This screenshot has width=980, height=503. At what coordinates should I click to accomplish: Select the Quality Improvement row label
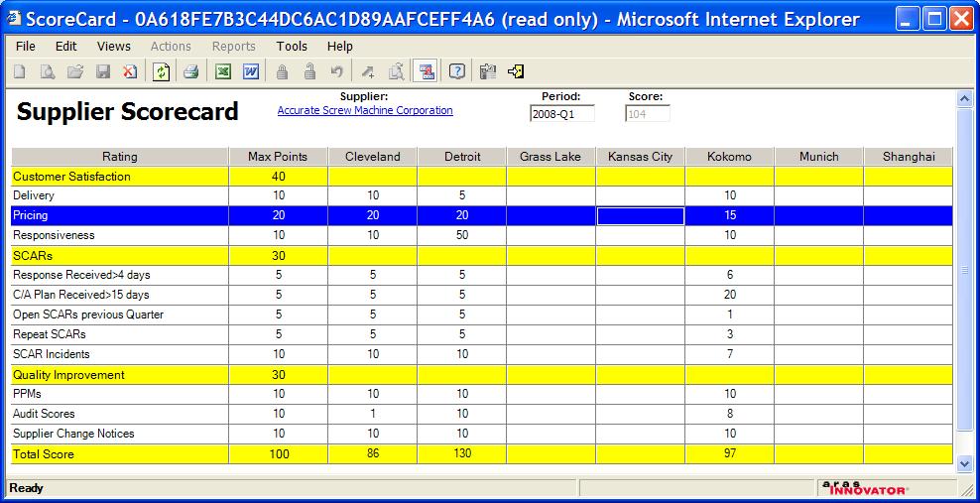[68, 375]
